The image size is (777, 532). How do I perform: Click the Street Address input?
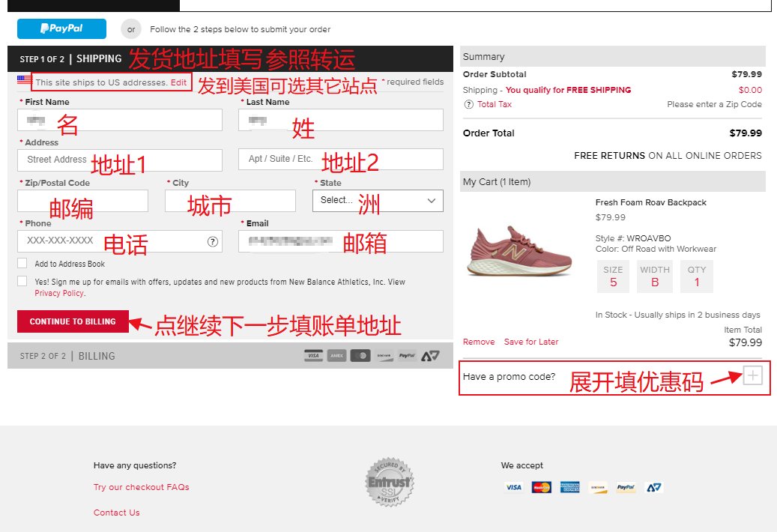119,160
